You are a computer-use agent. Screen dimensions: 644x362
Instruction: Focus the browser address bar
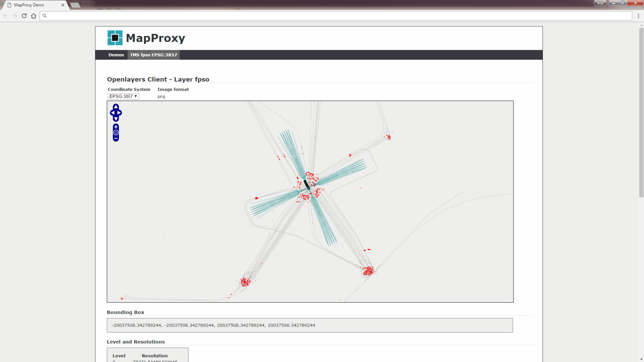336,16
